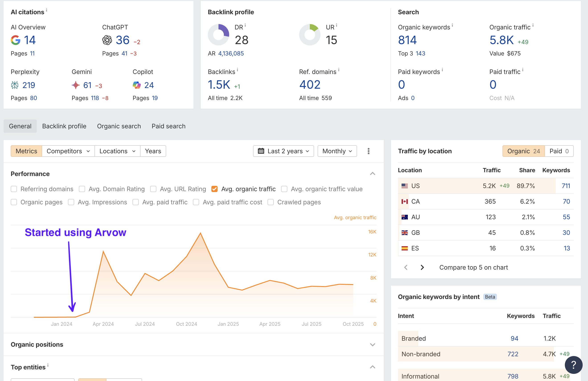Viewport: 588px width, 381px height.
Task: Go to next traffic locations page
Action: (422, 267)
